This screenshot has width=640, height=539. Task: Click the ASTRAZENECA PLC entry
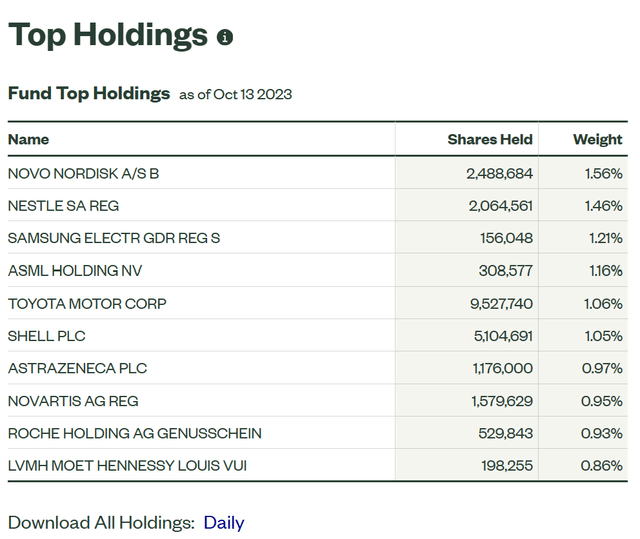[x=77, y=368]
